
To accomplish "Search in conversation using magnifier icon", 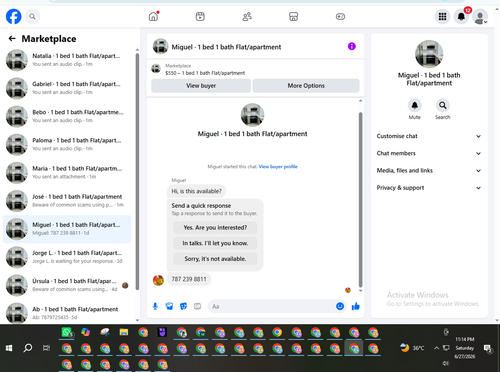I will click(x=443, y=105).
